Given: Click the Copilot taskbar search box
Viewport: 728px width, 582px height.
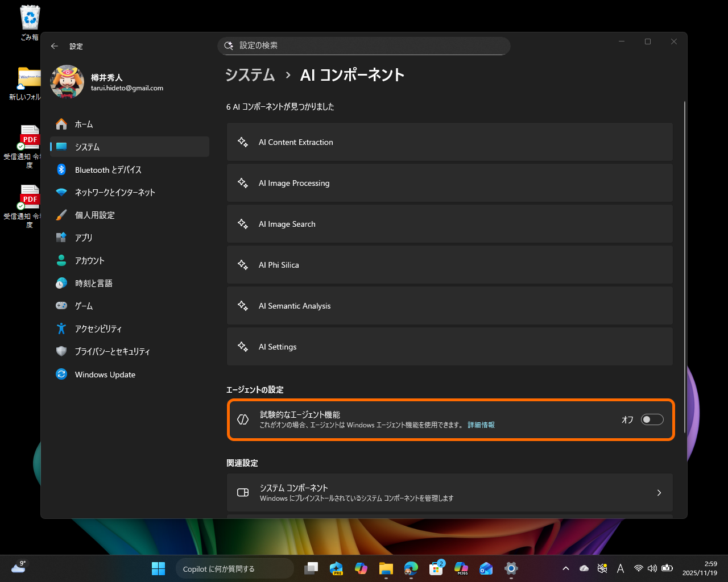Looking at the screenshot, I should [234, 568].
